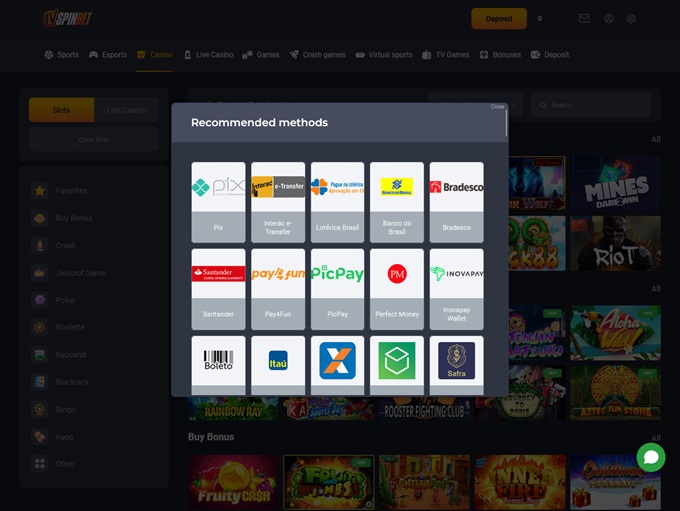Select Lotérica Brasil payment method
The image size is (680, 511).
pos(337,201)
